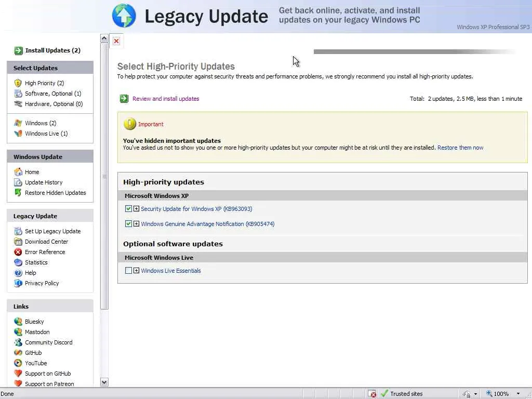Click the High Priority shield icon
This screenshot has height=399, width=532.
[x=18, y=83]
